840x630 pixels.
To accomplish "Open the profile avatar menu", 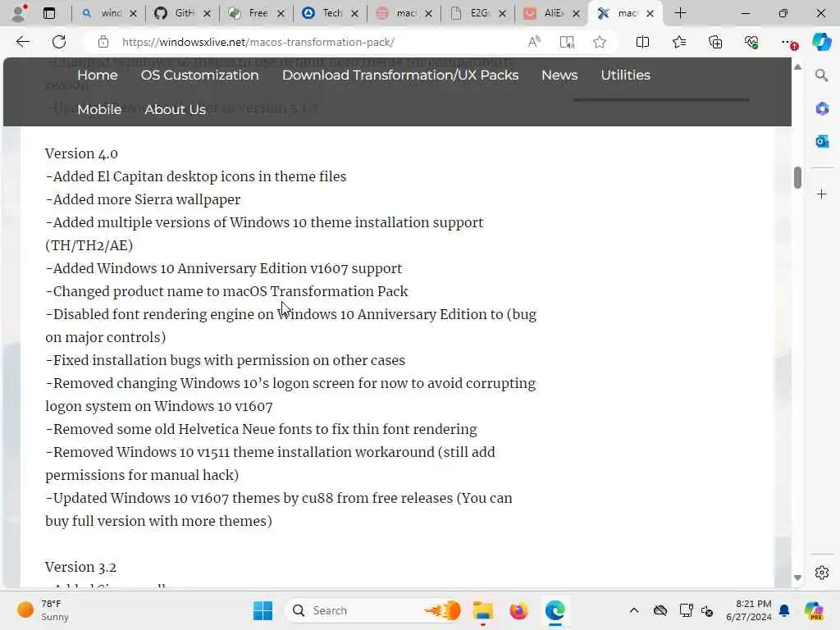I will [x=20, y=13].
